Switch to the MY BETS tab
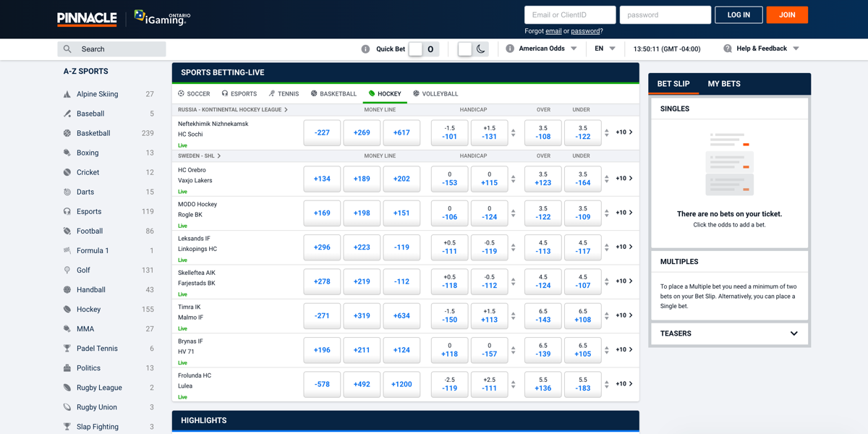The height and width of the screenshot is (434, 868). click(723, 84)
